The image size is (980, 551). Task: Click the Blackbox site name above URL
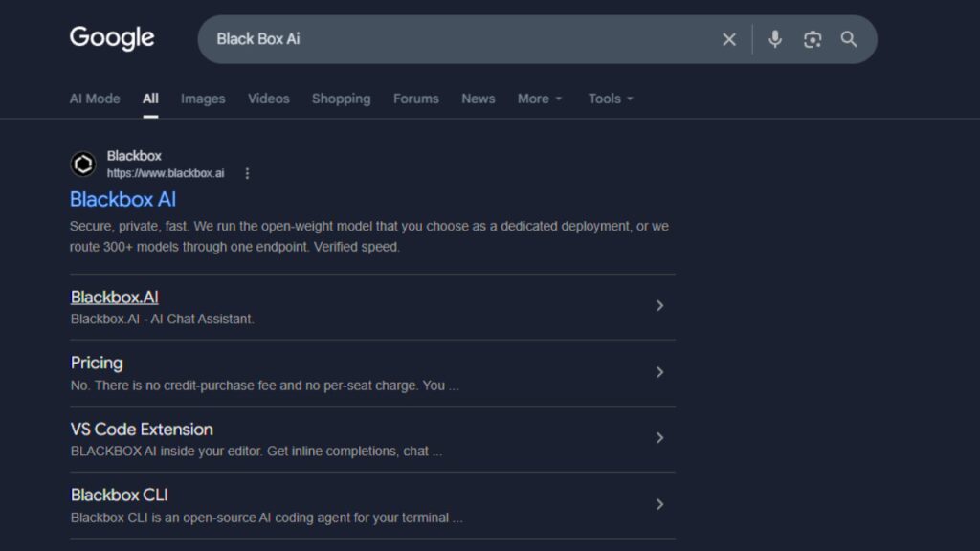pos(134,156)
